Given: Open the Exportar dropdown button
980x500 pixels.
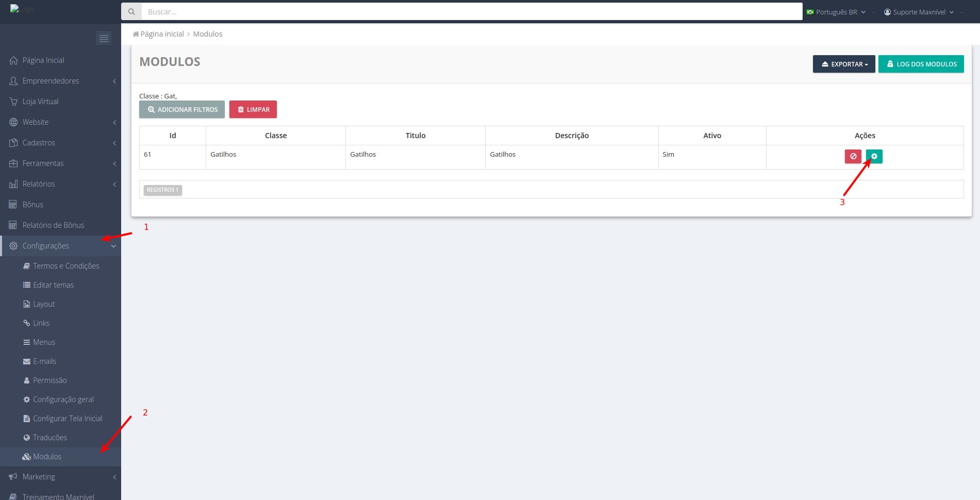Looking at the screenshot, I should pos(844,64).
